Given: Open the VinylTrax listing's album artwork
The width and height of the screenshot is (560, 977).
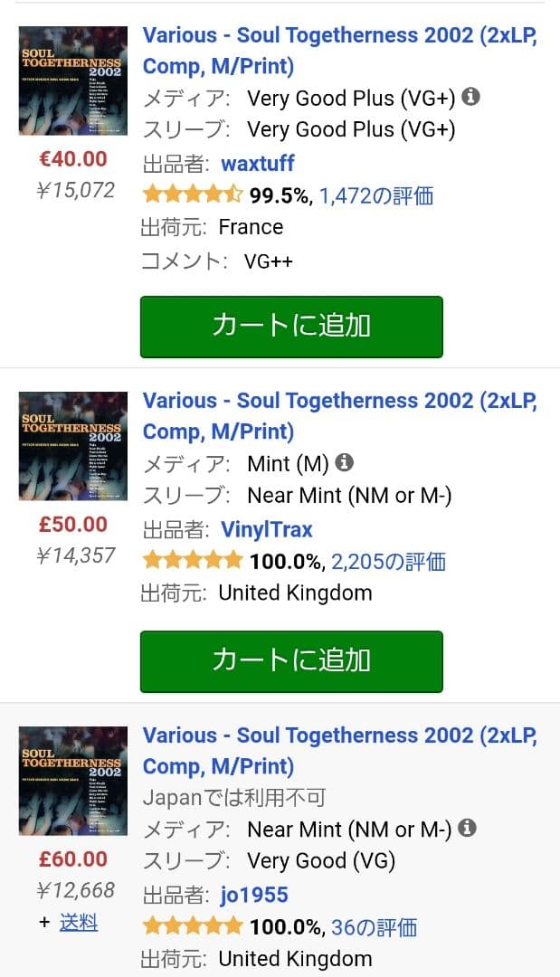Looking at the screenshot, I should click(72, 445).
